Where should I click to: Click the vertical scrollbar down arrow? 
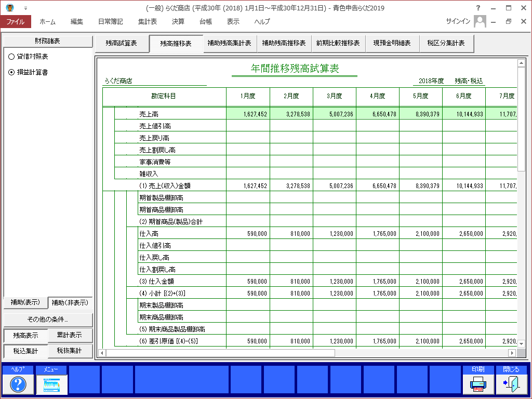coord(522,344)
